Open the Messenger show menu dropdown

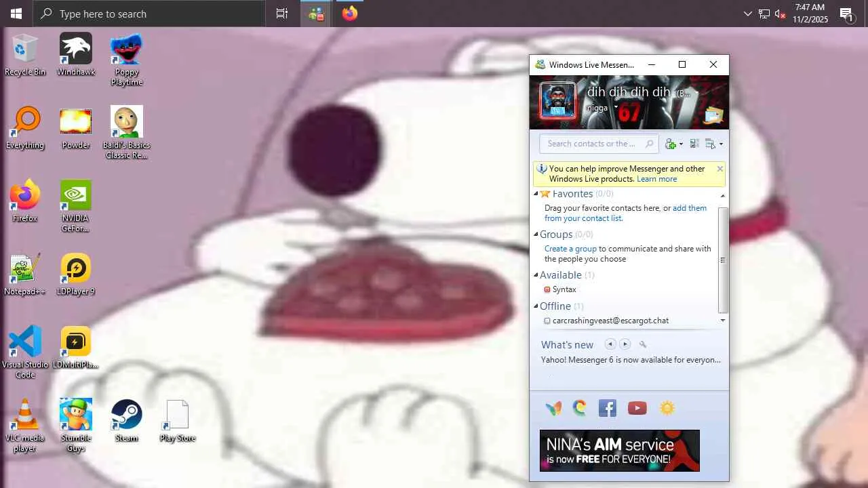point(714,144)
